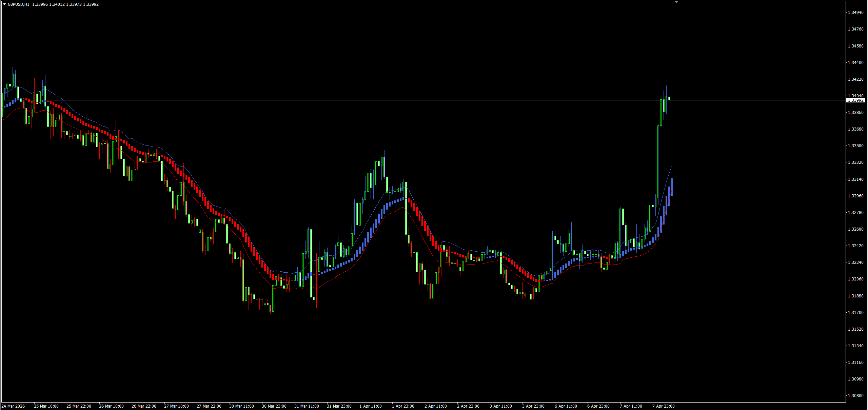Click the 3 Apr 11:00 time label
The image size is (868, 410).
[x=500, y=406]
